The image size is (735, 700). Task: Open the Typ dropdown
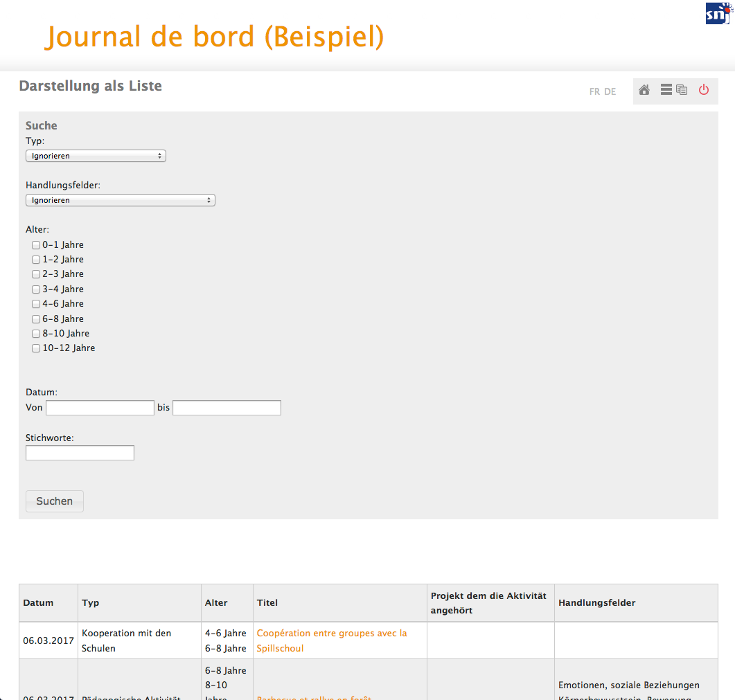(x=96, y=156)
